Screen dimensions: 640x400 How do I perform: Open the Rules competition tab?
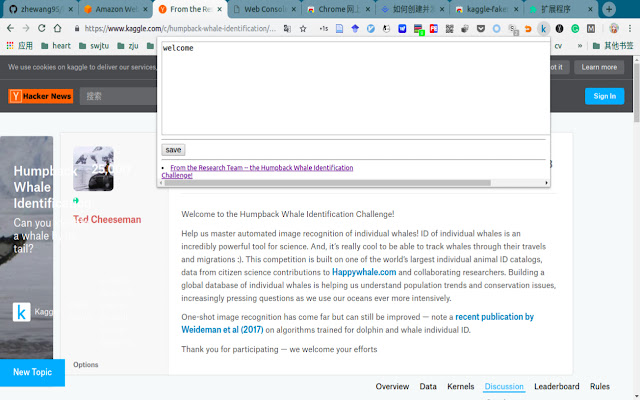pos(599,387)
